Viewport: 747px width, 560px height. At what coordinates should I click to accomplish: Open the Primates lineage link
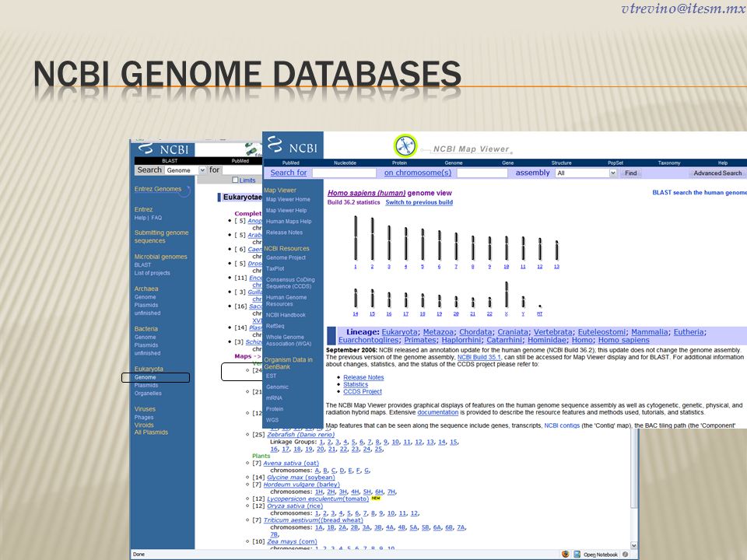[419, 340]
